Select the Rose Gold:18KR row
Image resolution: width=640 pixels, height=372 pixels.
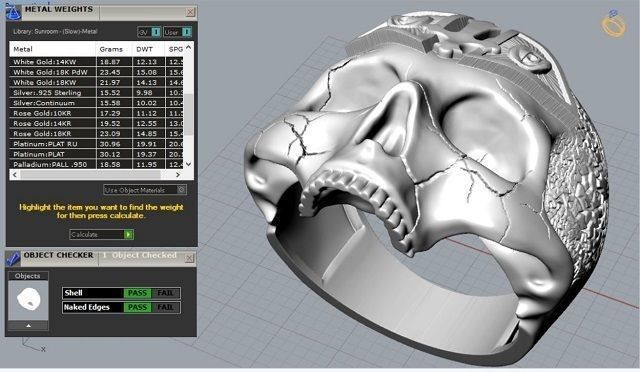(96, 134)
